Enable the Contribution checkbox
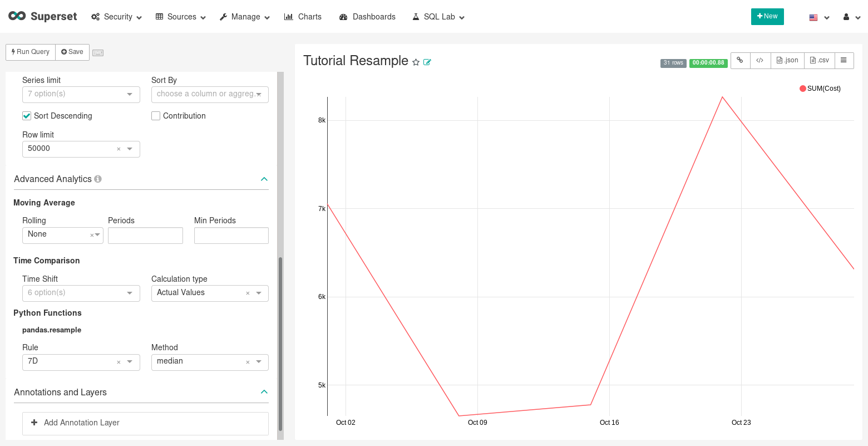868x446 pixels. tap(156, 116)
